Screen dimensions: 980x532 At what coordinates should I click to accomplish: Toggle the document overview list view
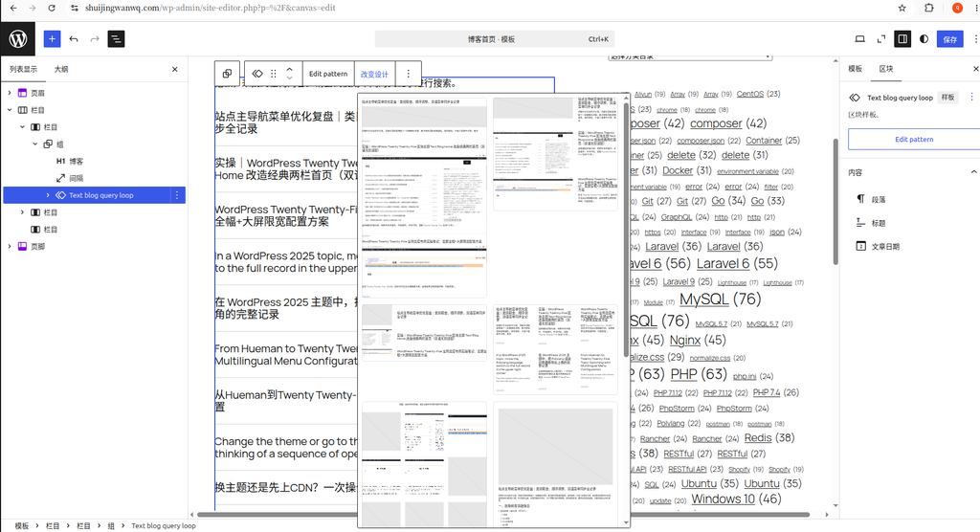pyautogui.click(x=116, y=39)
